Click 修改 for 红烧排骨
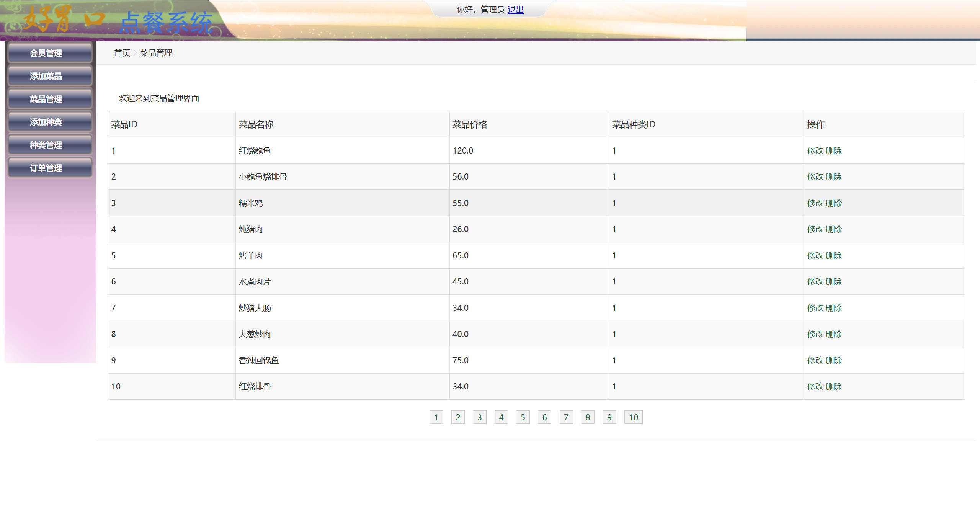Image resolution: width=980 pixels, height=526 pixels. pyautogui.click(x=816, y=386)
